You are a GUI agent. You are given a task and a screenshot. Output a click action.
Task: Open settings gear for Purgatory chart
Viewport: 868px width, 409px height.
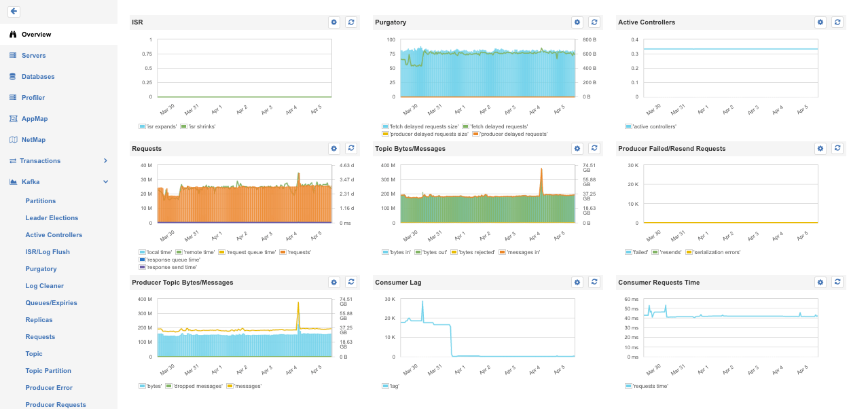pyautogui.click(x=577, y=22)
